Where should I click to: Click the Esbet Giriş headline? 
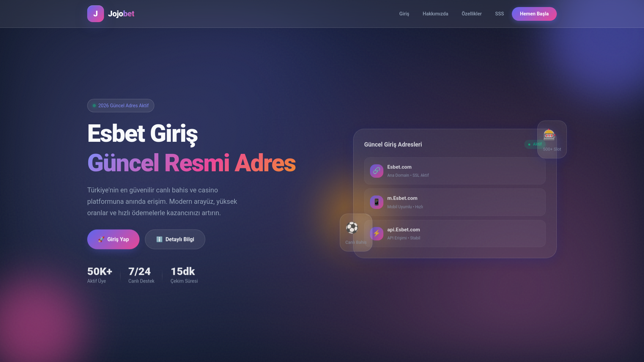(142, 134)
